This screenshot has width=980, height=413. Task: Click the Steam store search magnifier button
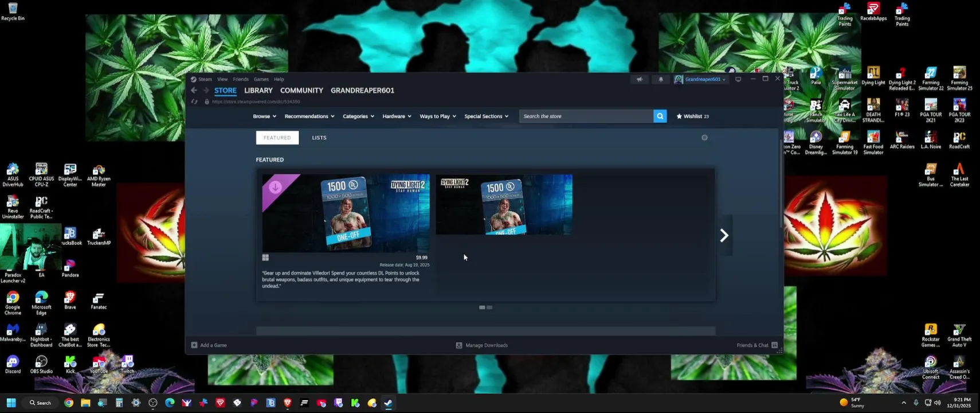coord(660,116)
